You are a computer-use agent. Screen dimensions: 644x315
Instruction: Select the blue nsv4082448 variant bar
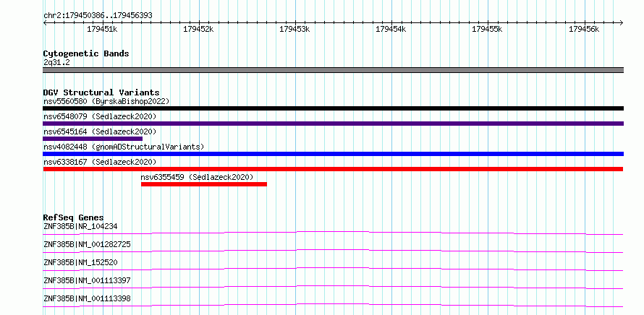pos(333,154)
